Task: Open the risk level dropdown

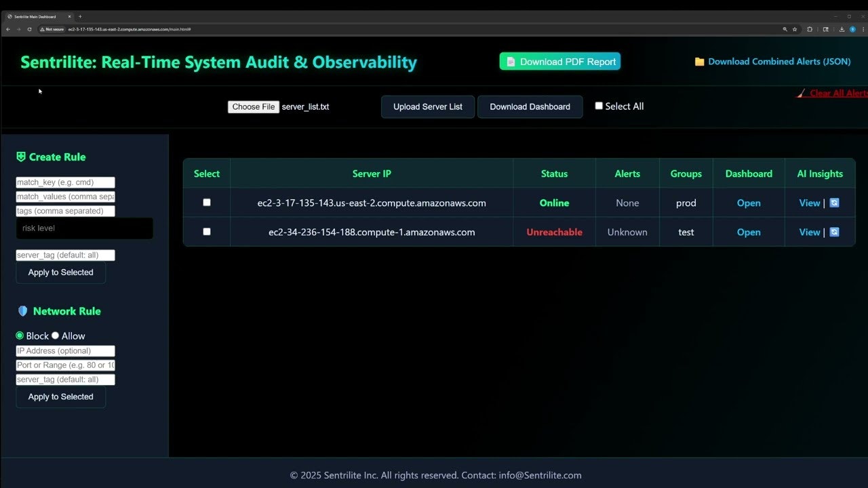Action: pyautogui.click(x=85, y=228)
